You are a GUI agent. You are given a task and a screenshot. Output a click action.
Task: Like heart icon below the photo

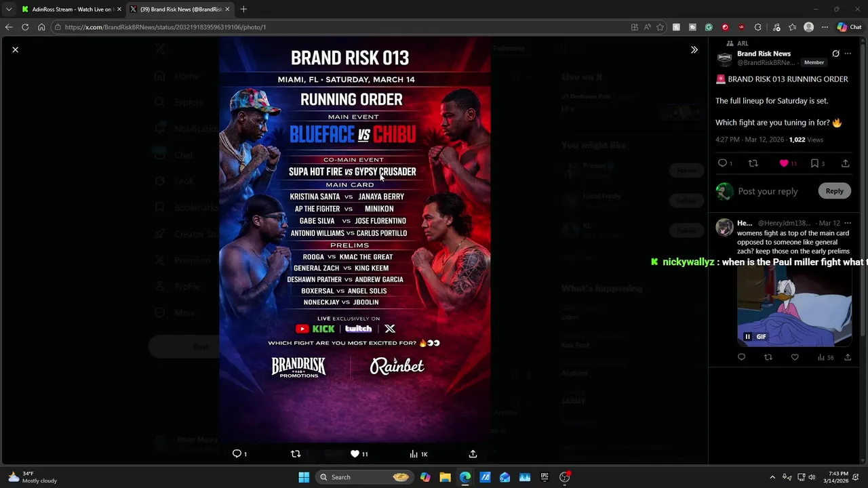(355, 453)
